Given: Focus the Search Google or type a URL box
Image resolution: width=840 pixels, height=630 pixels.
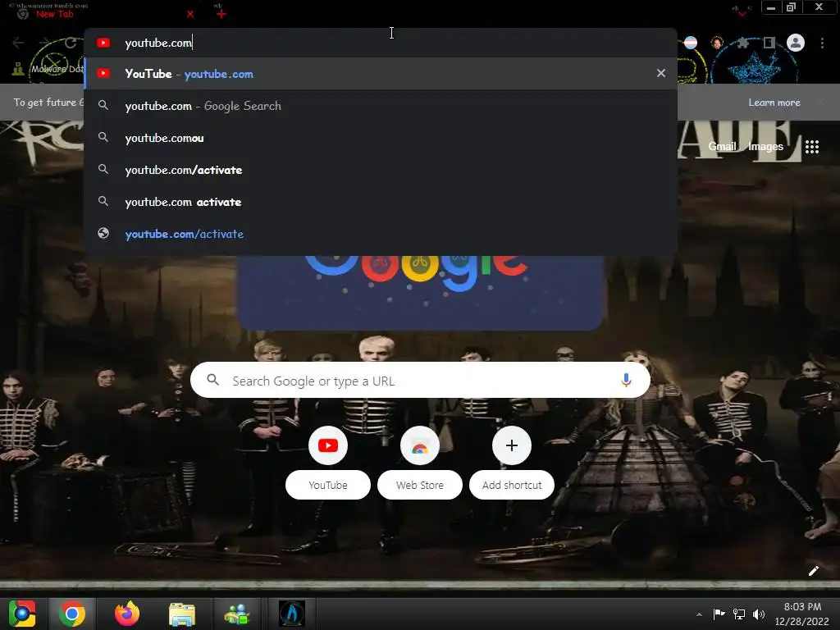Looking at the screenshot, I should tap(421, 381).
